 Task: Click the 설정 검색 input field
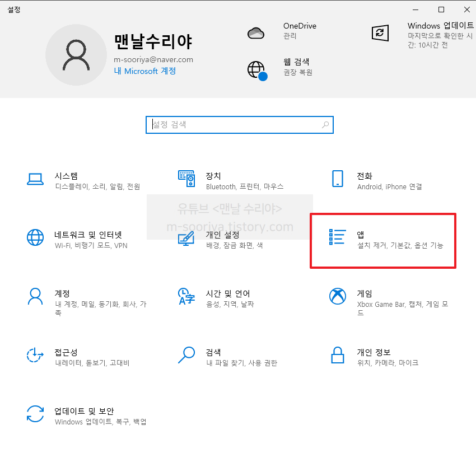240,125
